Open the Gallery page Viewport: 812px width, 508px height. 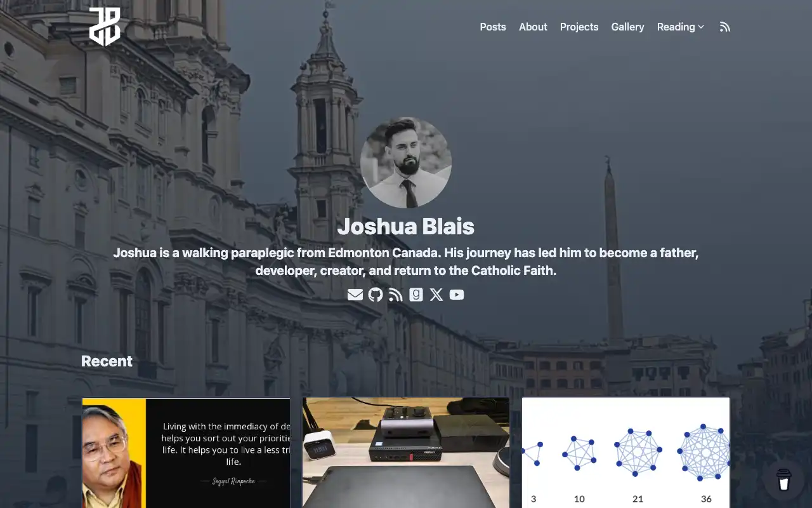click(x=627, y=27)
